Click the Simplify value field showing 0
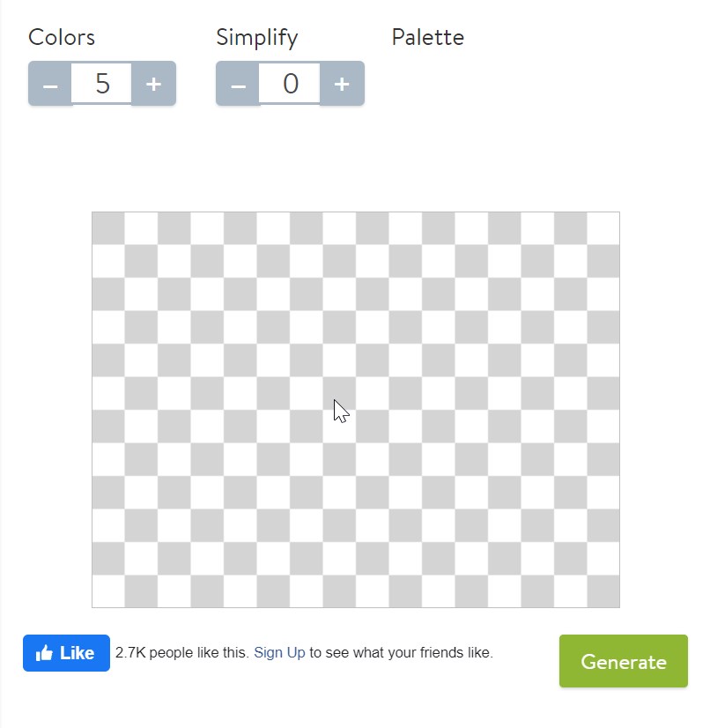The image size is (710, 728). tap(290, 84)
